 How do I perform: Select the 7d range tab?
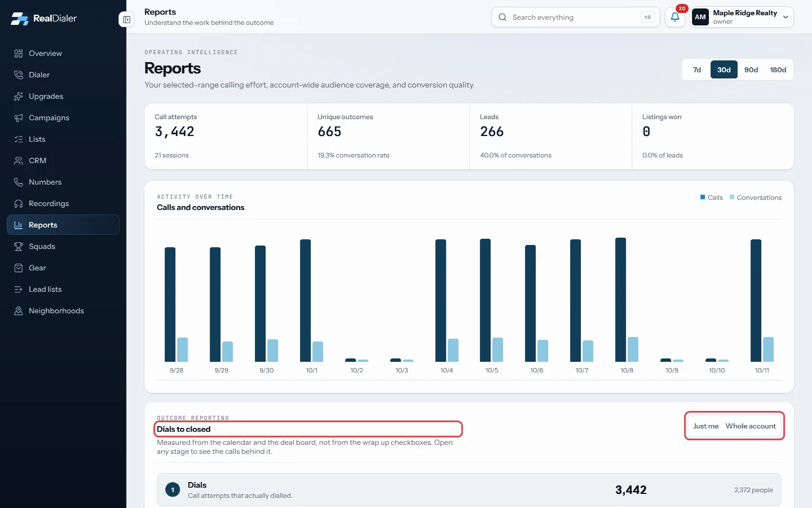pyautogui.click(x=697, y=70)
